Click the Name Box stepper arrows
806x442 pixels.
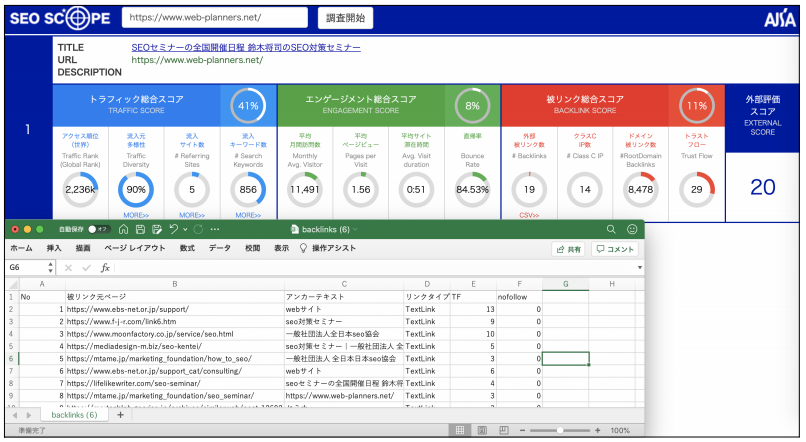pos(50,267)
